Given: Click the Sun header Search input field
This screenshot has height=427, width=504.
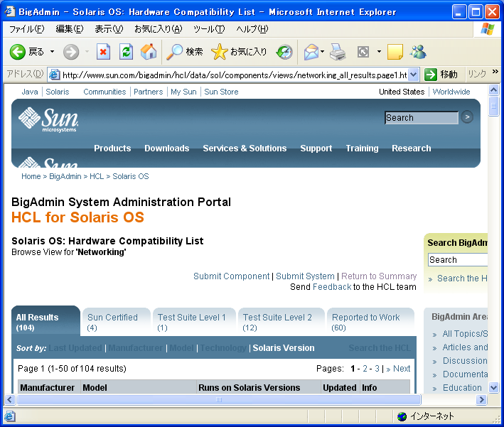Looking at the screenshot, I should pyautogui.click(x=422, y=118).
